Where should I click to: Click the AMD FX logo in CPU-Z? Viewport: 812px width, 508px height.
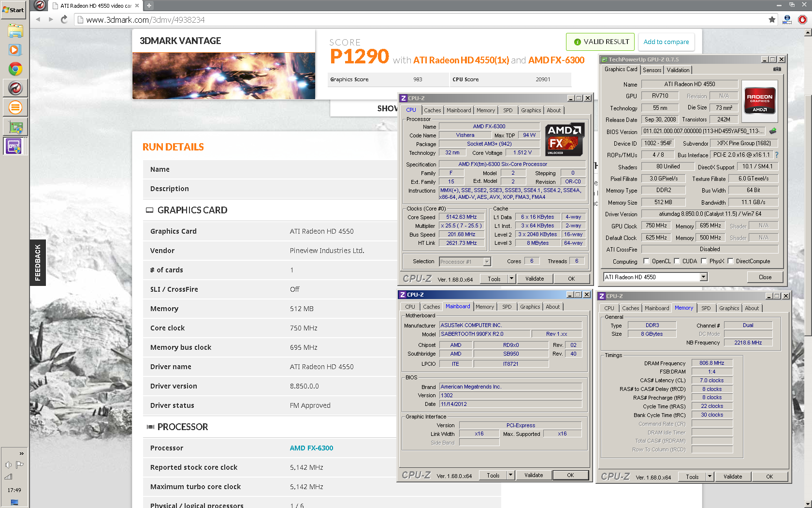(x=565, y=139)
